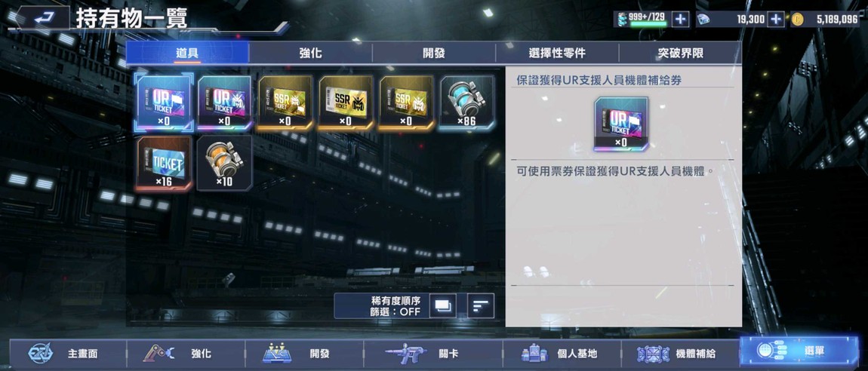Select the second UR mech ticket item
This screenshot has height=371, width=868.
coord(224,103)
